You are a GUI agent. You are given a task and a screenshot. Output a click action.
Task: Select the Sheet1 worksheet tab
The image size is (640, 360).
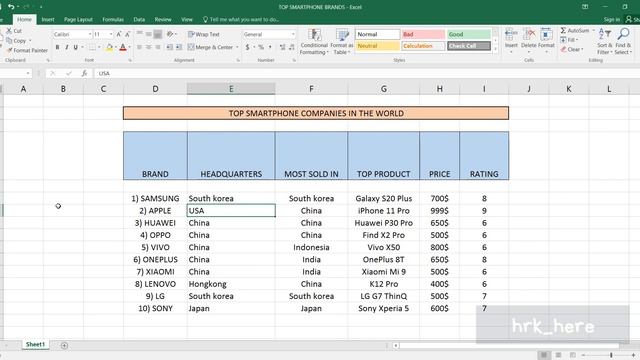tap(35, 344)
